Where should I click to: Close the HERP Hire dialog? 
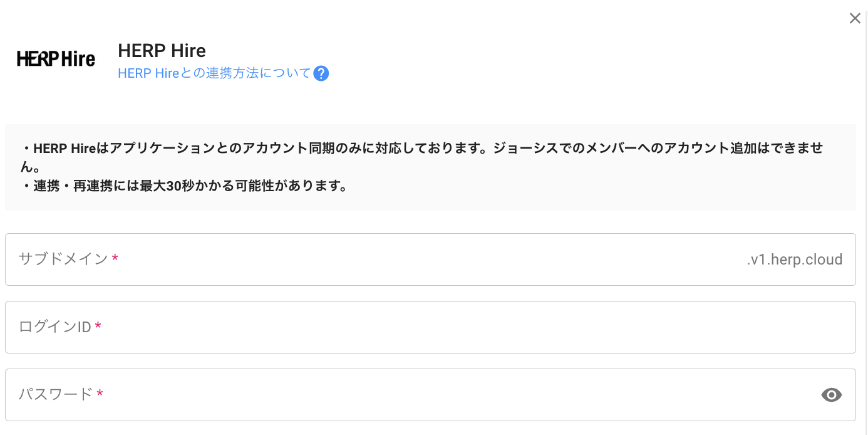point(855,18)
